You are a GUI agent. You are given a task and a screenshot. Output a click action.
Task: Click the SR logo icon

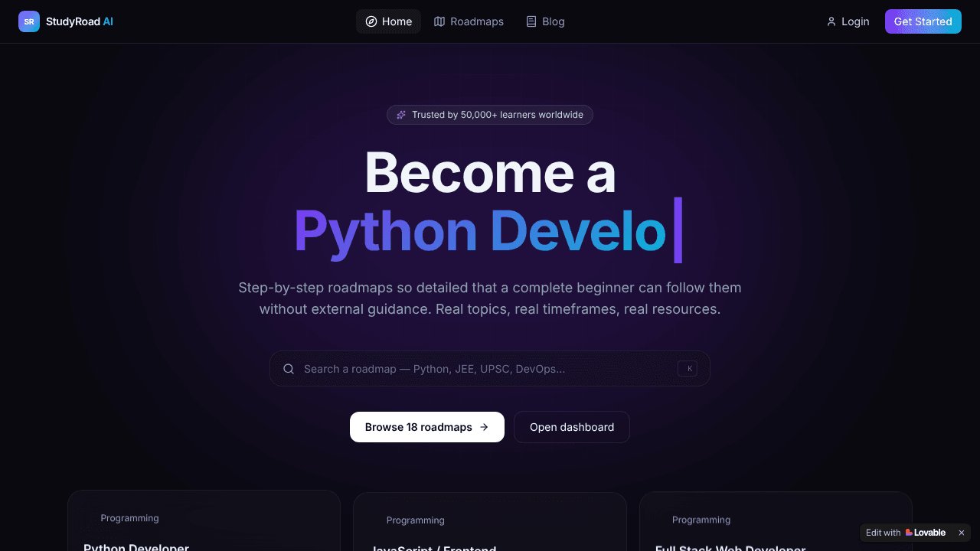coord(29,21)
